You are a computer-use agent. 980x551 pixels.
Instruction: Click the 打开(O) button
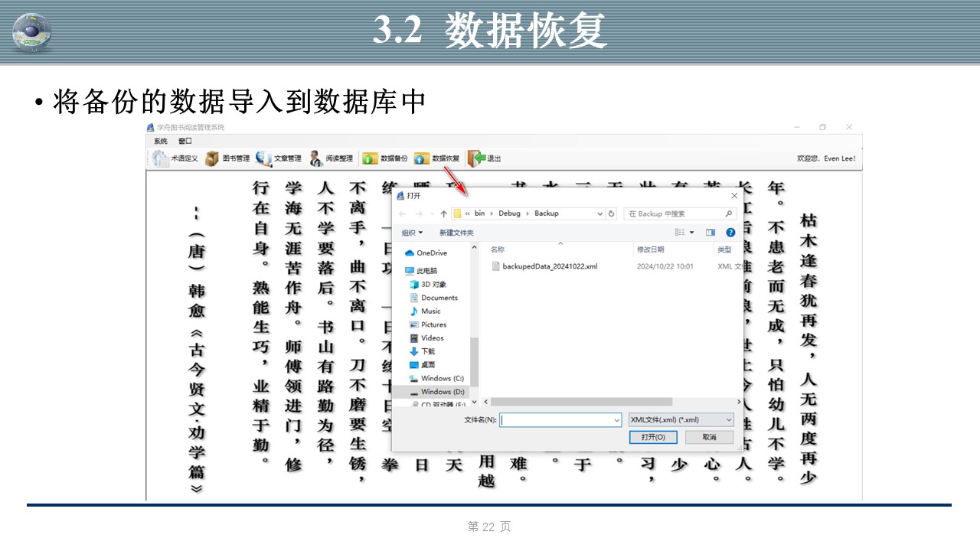[x=653, y=437]
